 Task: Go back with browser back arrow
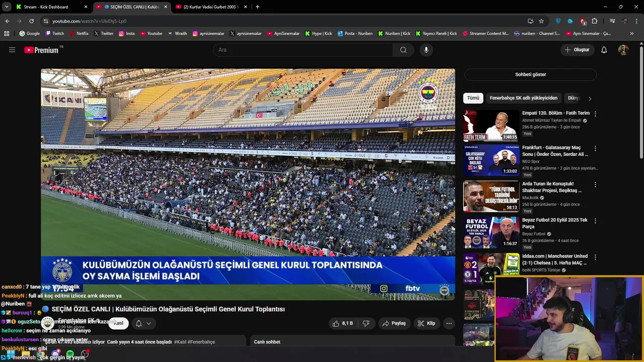coord(7,21)
